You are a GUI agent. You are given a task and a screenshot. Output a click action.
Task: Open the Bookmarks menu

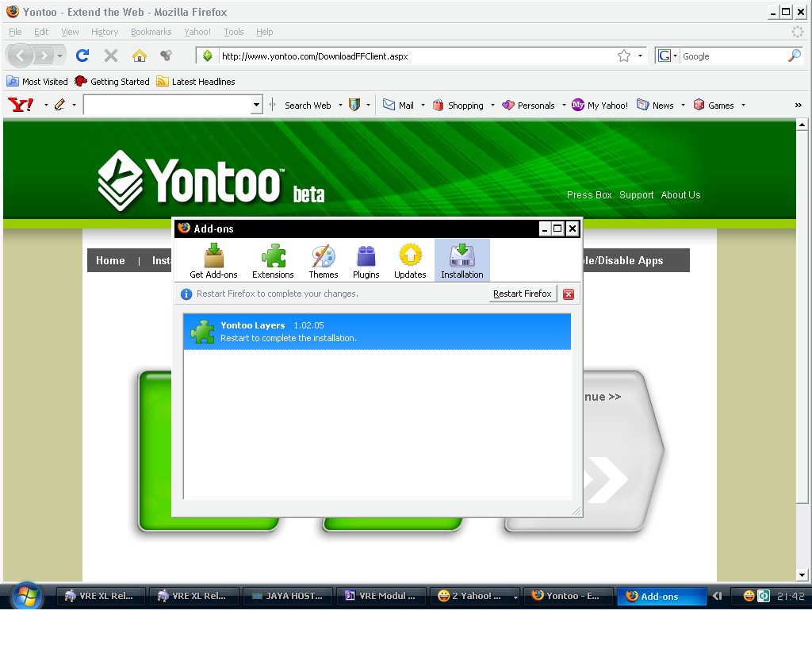[151, 32]
